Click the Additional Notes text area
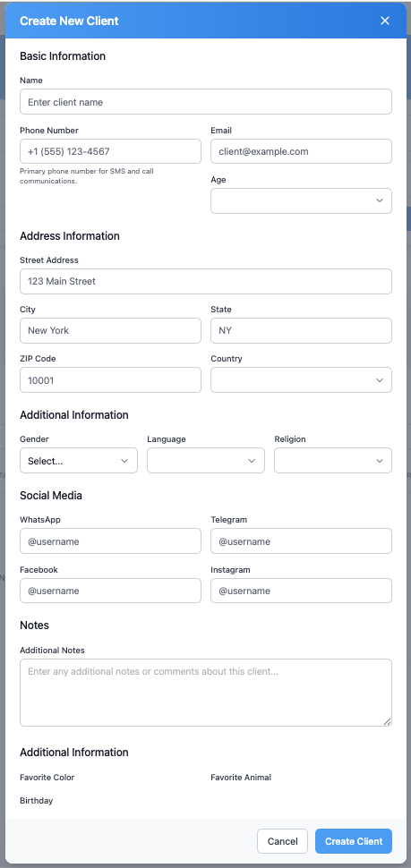The width and height of the screenshot is (411, 868). tap(206, 693)
